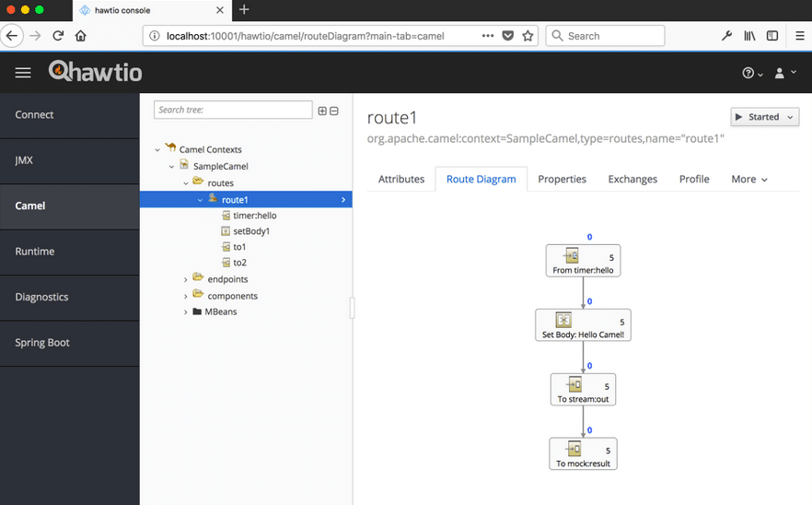Switch to the Attributes tab
Image resolution: width=812 pixels, height=505 pixels.
[401, 179]
